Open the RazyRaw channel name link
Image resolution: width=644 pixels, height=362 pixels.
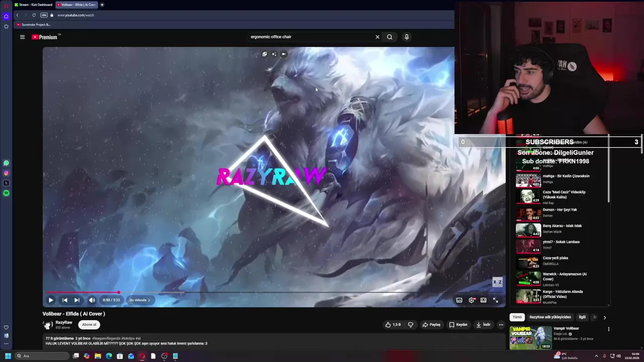click(x=64, y=322)
